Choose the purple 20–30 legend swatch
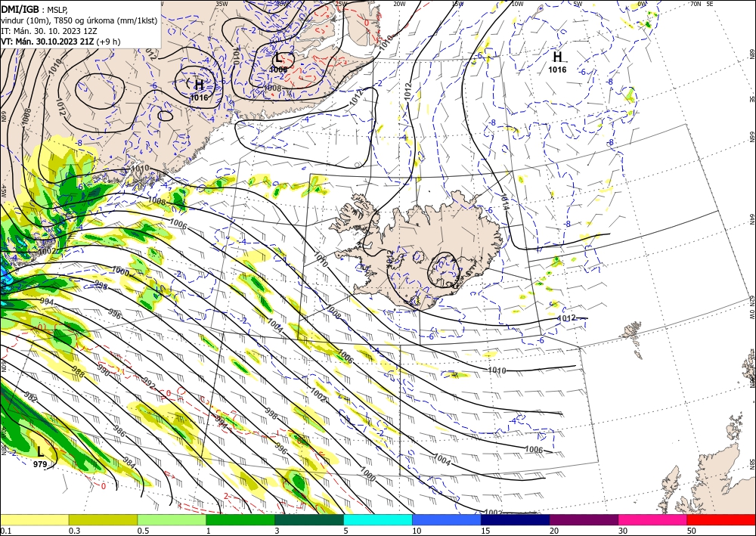Screen dimensions: 756x536 coord(584,519)
